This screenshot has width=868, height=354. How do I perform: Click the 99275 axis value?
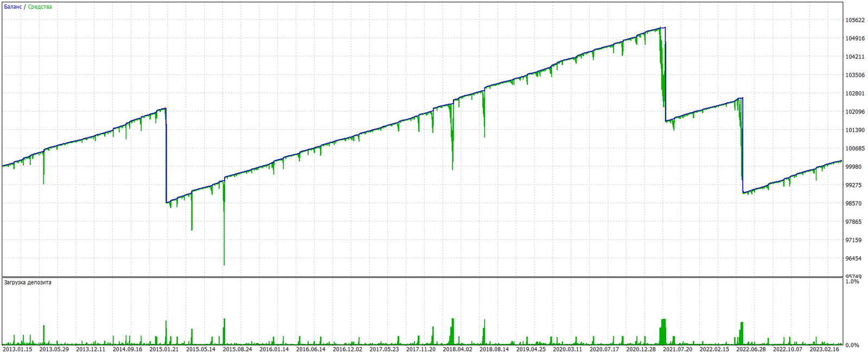click(x=853, y=185)
